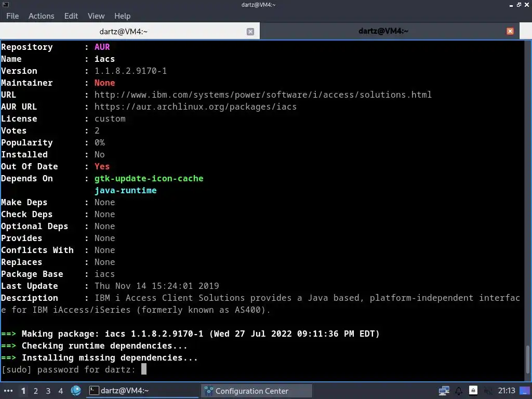Open the notifications bell icon
Image resolution: width=532 pixels, height=399 pixels.
point(459,391)
